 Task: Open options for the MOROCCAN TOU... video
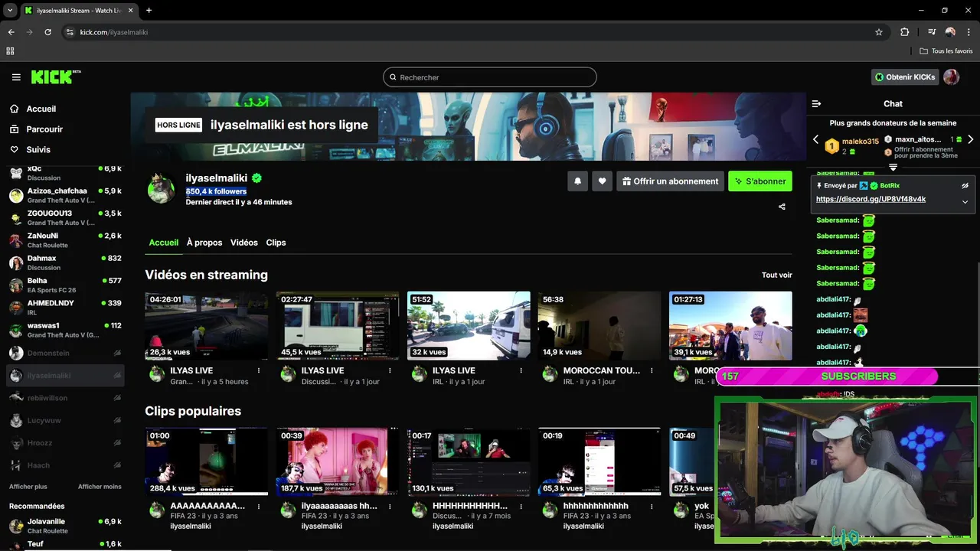652,370
